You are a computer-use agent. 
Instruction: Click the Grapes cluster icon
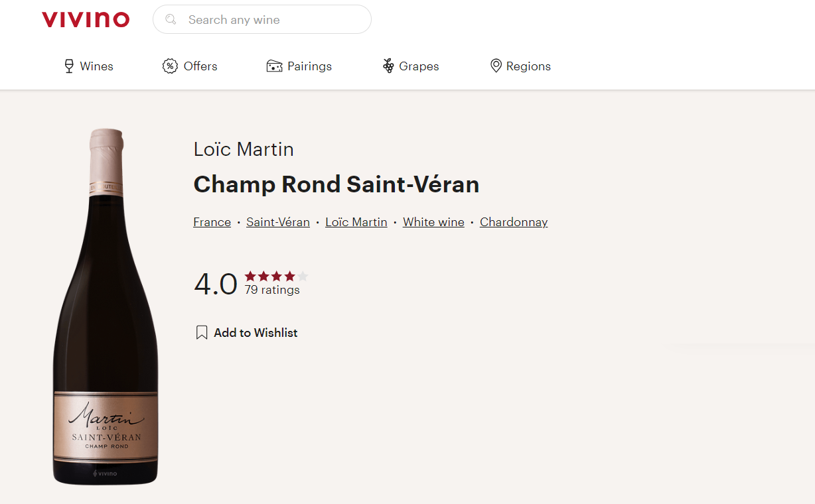click(388, 66)
